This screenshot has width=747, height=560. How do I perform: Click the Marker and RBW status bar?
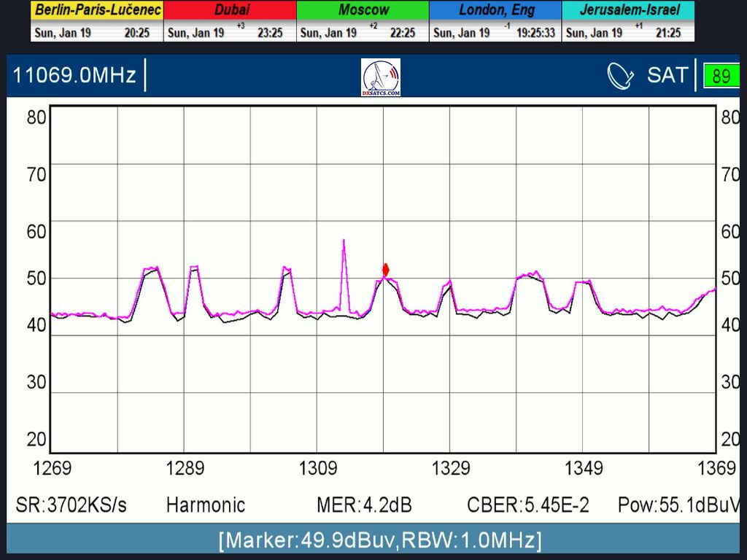pos(379,540)
